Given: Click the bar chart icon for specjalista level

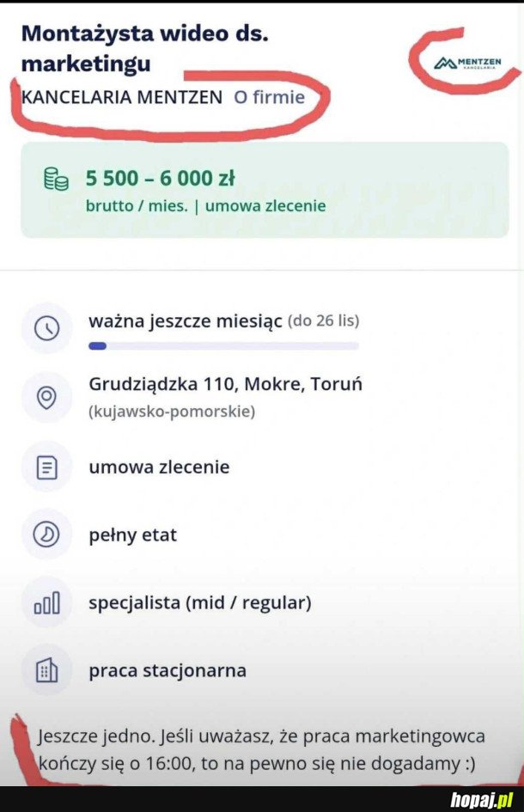Looking at the screenshot, I should coord(47,601).
